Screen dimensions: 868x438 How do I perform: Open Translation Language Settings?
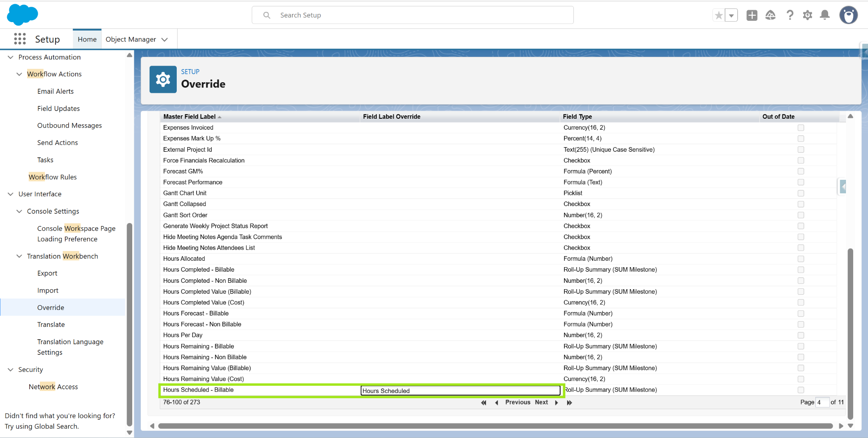70,347
